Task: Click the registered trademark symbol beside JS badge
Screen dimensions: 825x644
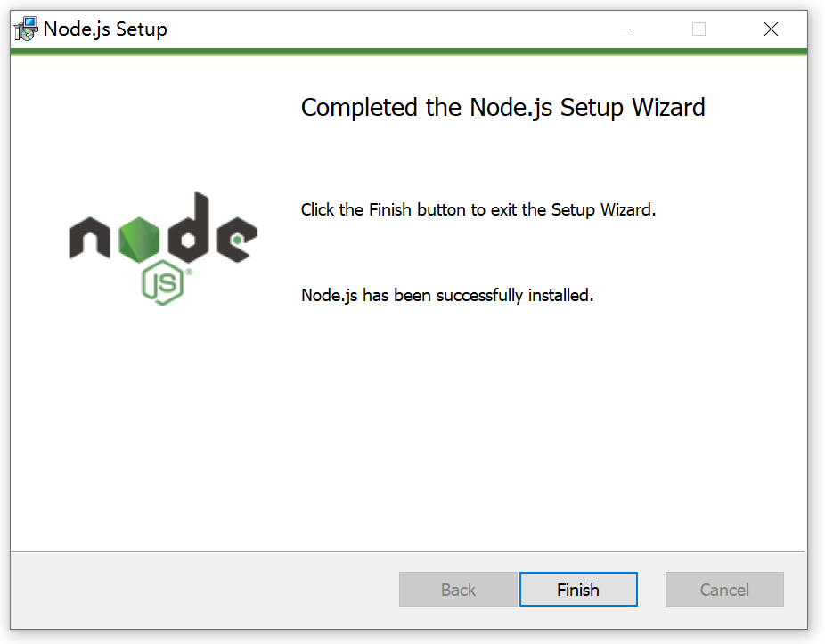Action: 189,272
